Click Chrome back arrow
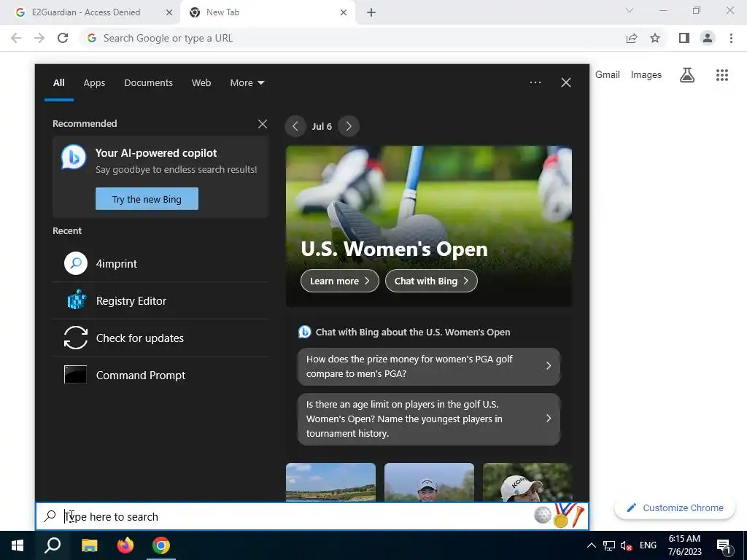Viewport: 747px width, 560px height. (16, 38)
